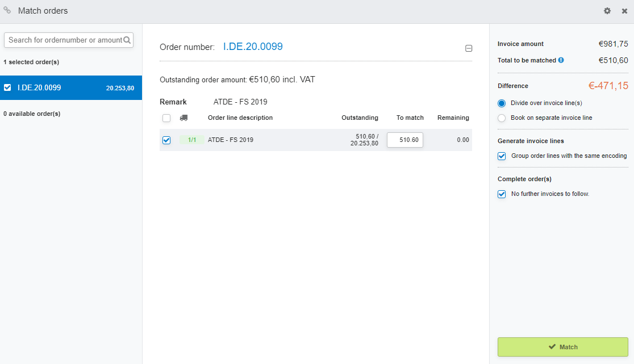Click the 1/1 delivery status badge

191,140
